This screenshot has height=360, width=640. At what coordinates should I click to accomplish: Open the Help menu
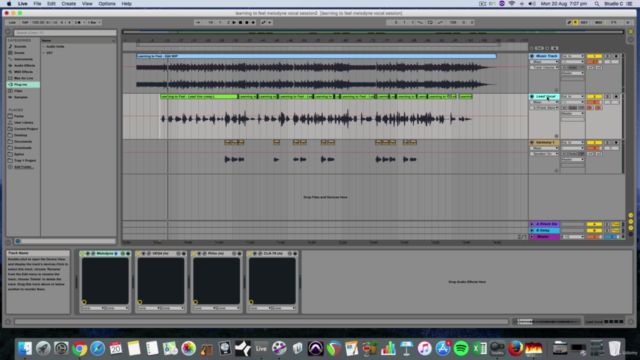click(x=127, y=4)
